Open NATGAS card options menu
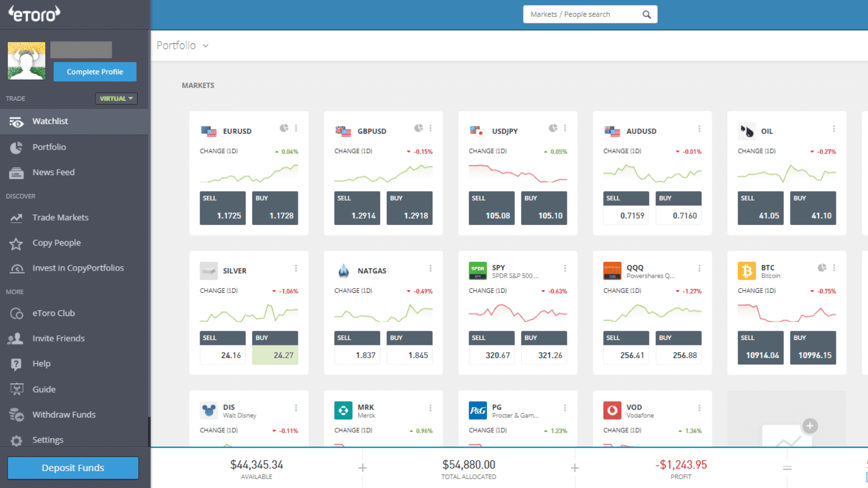Screen dimensions: 868x488 (x=431, y=268)
